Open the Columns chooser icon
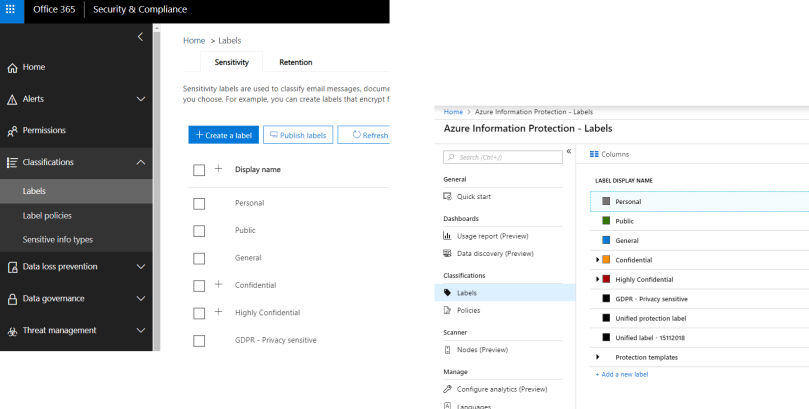Image resolution: width=809 pixels, height=409 pixels. 594,154
